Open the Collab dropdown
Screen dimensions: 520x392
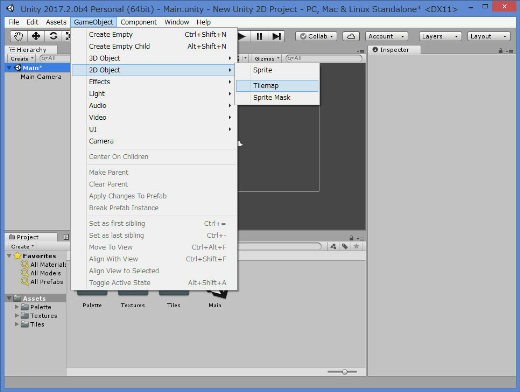pos(316,36)
